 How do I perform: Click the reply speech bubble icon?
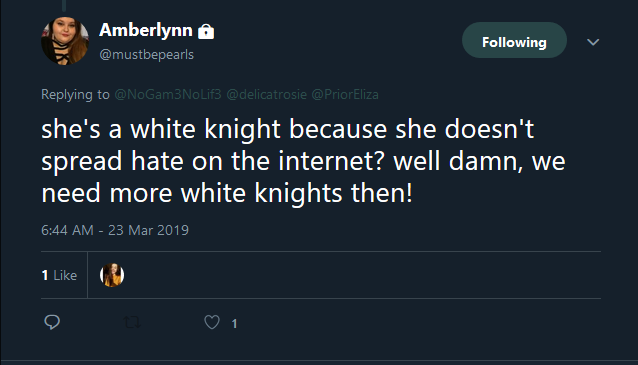pyautogui.click(x=52, y=322)
